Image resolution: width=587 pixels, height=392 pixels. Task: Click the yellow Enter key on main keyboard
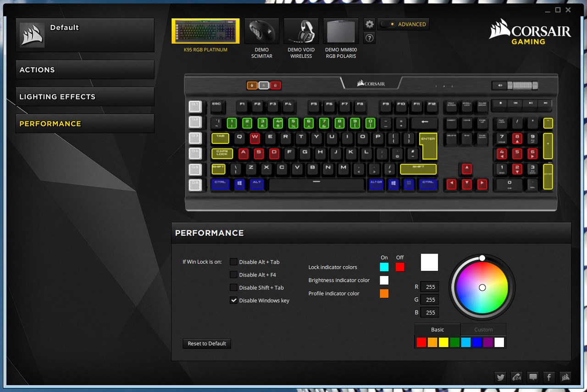(428, 146)
